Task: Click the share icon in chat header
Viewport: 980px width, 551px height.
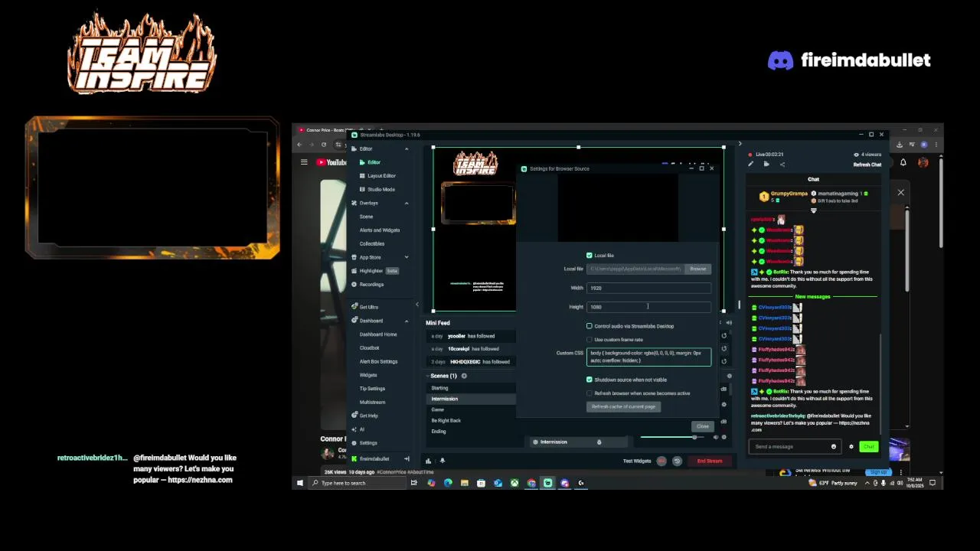Action: click(x=782, y=165)
